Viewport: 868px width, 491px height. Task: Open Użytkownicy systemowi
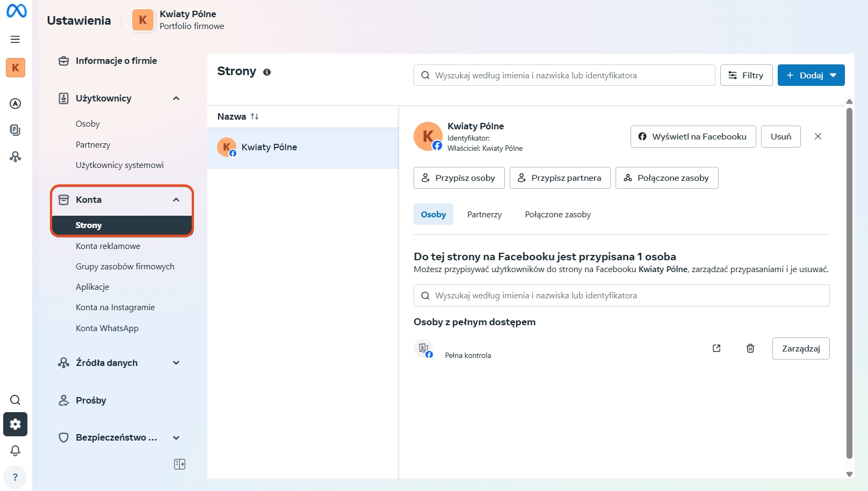[x=120, y=165]
